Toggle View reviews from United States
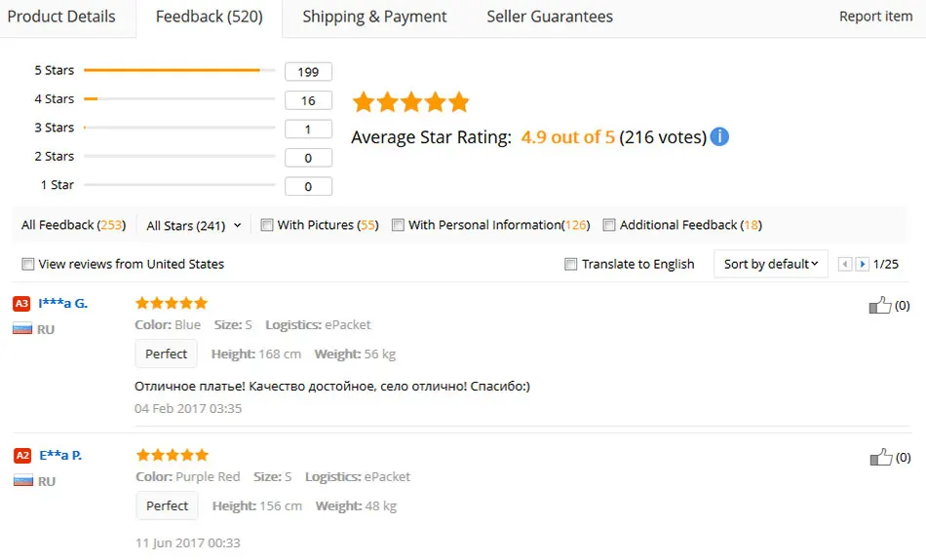926x560 pixels. [x=27, y=264]
